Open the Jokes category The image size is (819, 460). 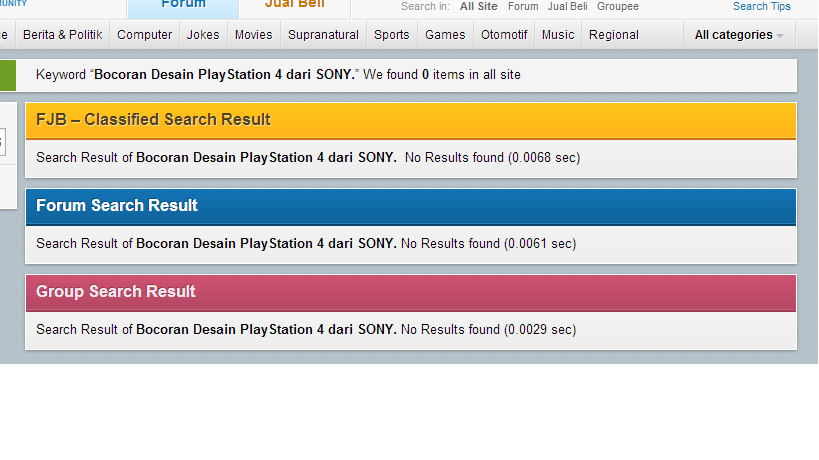[x=203, y=35]
